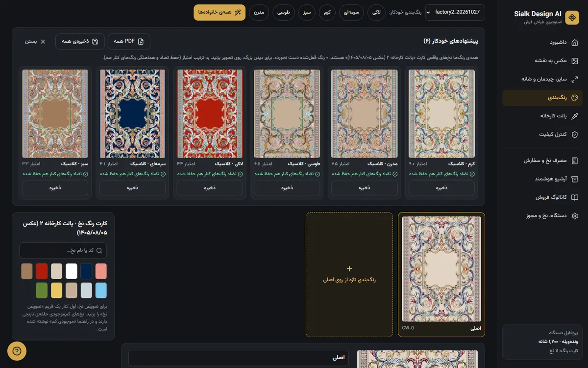The height and width of the screenshot is (368, 588).
Task: Click the shield icon for کنترل کیفیت
Action: coord(575,134)
